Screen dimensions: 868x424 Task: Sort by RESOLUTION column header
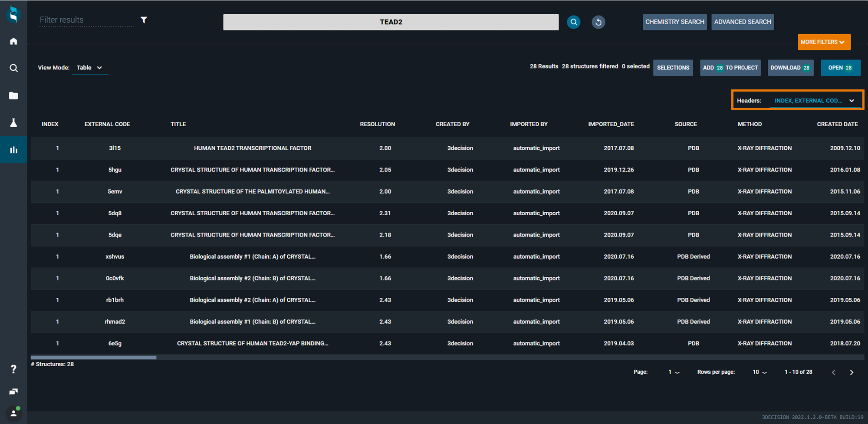377,124
